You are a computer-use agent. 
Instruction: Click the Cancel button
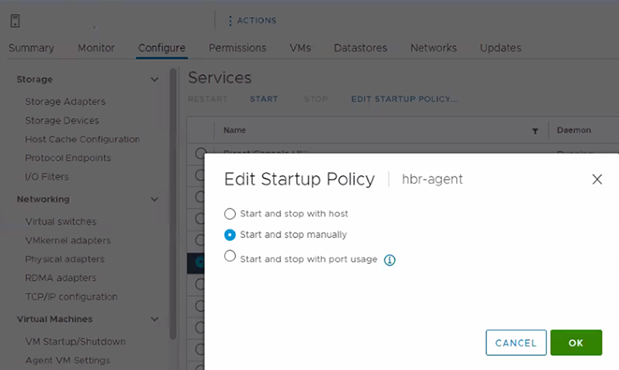(x=516, y=343)
